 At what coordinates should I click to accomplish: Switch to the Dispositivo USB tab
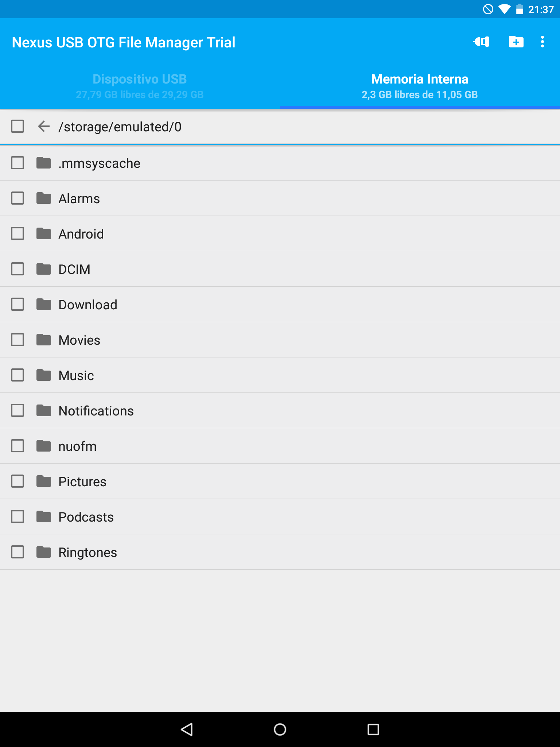[x=140, y=86]
